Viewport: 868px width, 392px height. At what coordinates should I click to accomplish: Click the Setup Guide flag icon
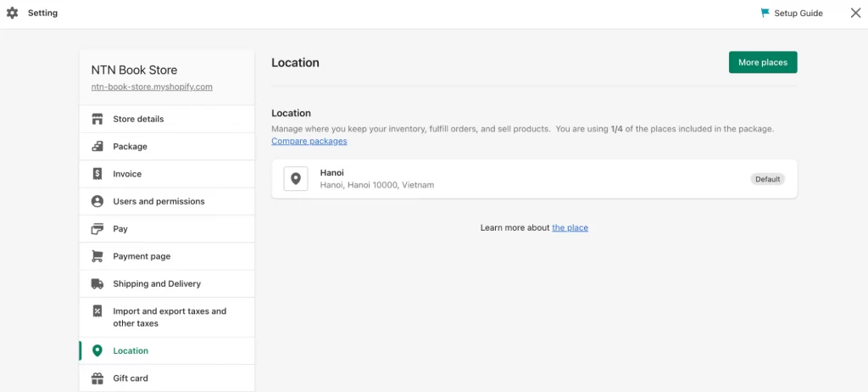pos(765,13)
